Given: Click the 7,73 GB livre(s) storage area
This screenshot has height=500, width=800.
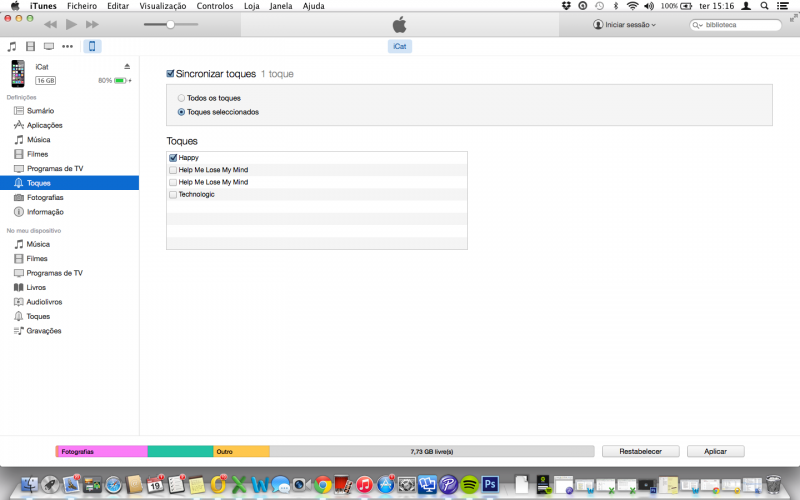Looking at the screenshot, I should tap(432, 452).
